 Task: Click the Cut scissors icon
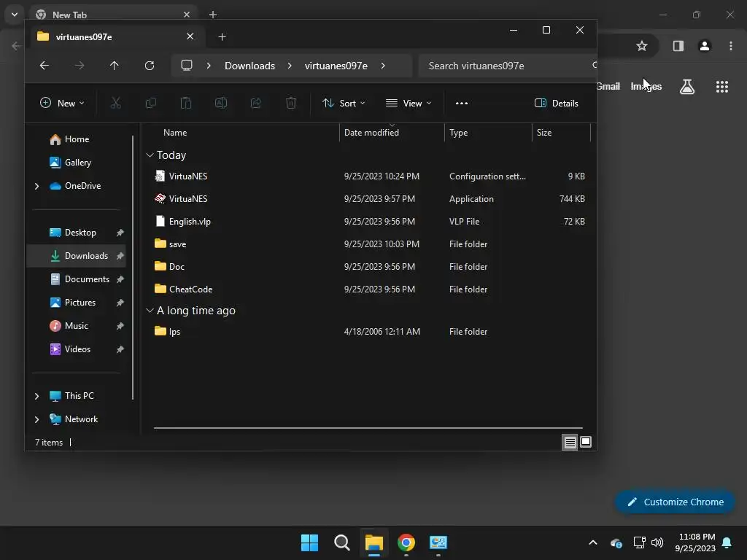[x=116, y=103]
